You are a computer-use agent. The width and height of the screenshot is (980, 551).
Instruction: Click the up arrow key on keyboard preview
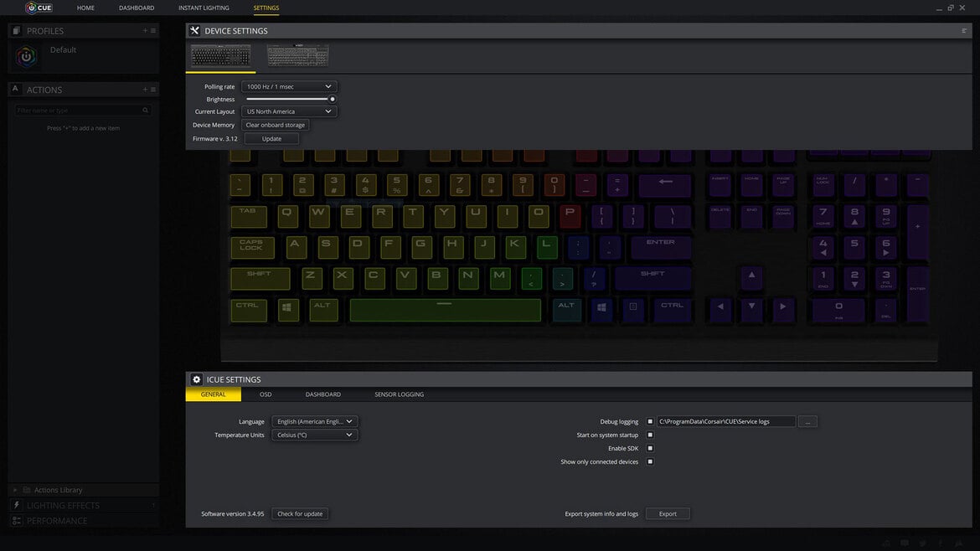(x=751, y=277)
